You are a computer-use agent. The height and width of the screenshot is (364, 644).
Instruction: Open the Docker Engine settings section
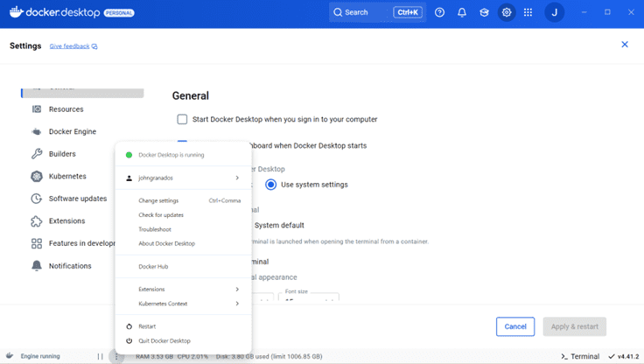coord(73,131)
